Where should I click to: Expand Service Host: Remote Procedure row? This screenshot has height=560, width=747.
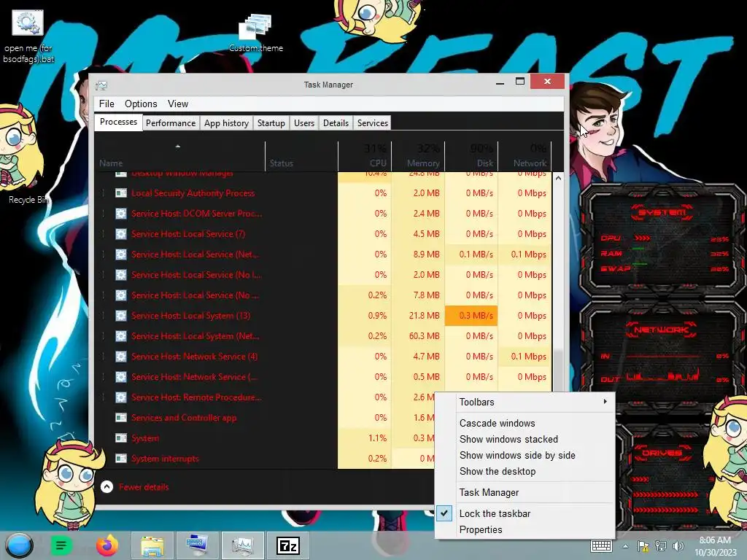104,397
